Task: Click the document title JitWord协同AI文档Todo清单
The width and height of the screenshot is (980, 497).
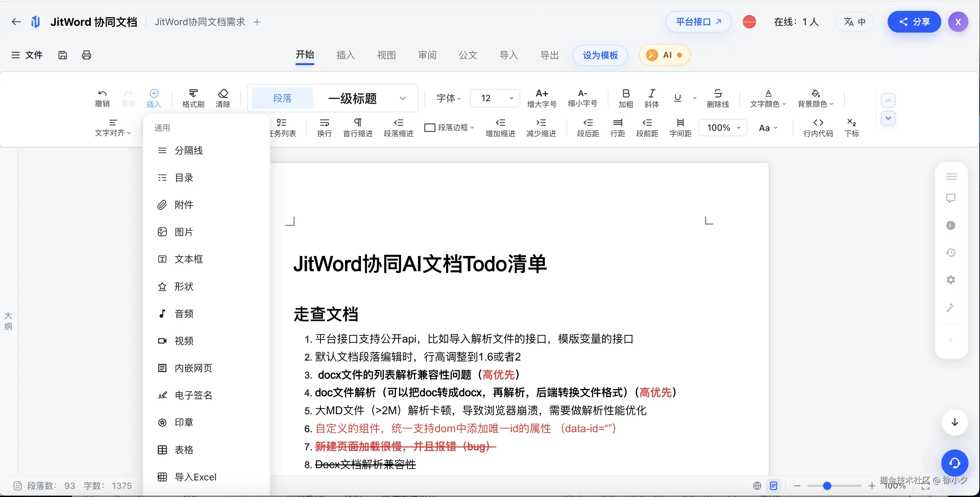Action: [x=420, y=263]
